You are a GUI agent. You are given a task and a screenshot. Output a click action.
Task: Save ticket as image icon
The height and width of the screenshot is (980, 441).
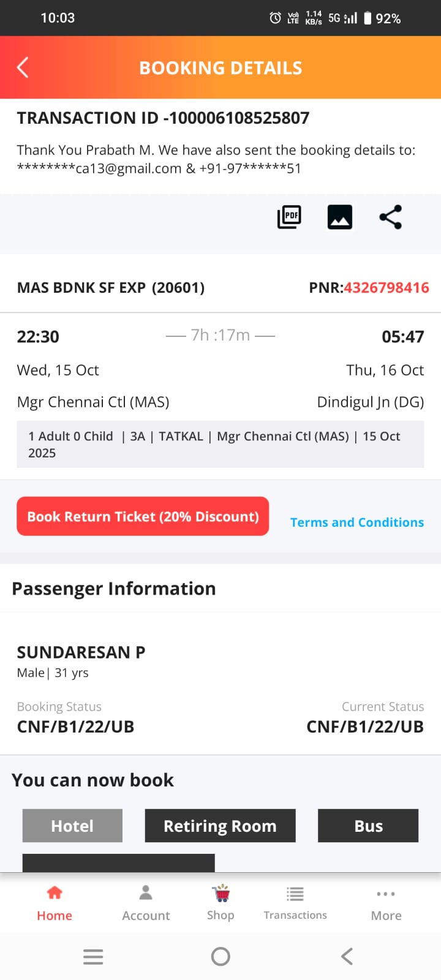340,217
